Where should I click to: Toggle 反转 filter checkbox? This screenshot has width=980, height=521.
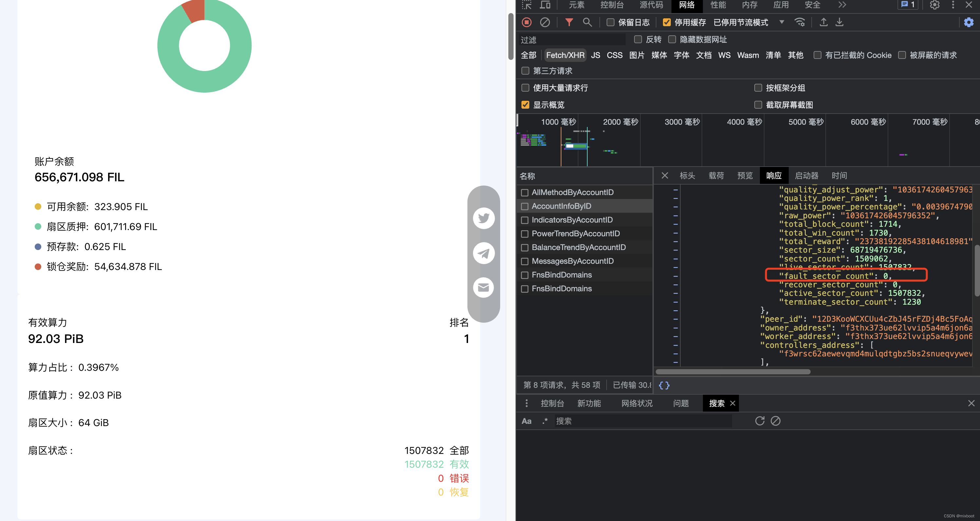click(638, 40)
